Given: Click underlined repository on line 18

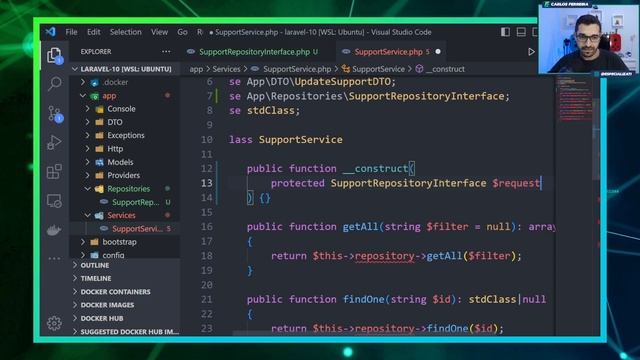Looking at the screenshot, I should click(x=384, y=256).
